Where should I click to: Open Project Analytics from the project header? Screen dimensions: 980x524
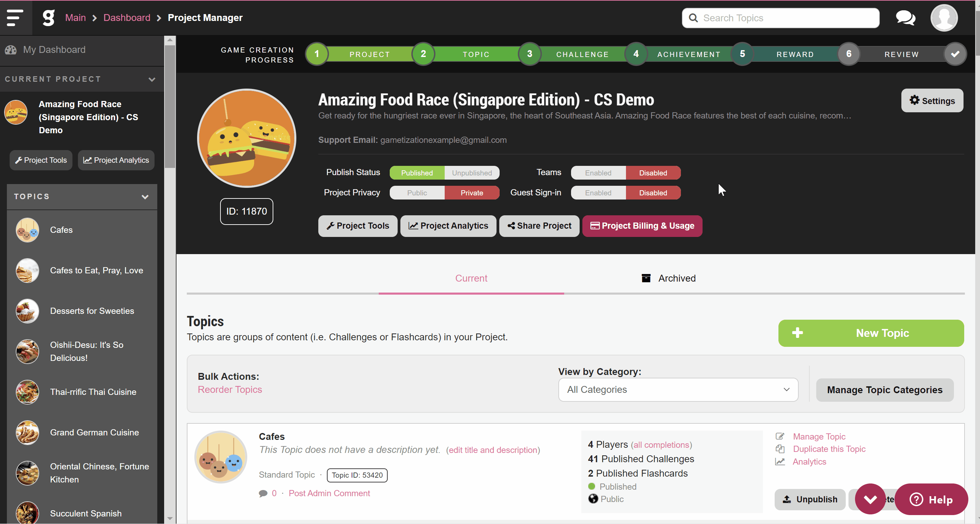448,226
